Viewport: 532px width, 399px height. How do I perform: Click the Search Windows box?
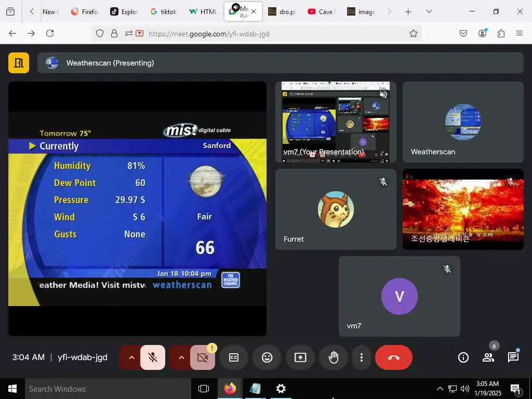point(108,389)
